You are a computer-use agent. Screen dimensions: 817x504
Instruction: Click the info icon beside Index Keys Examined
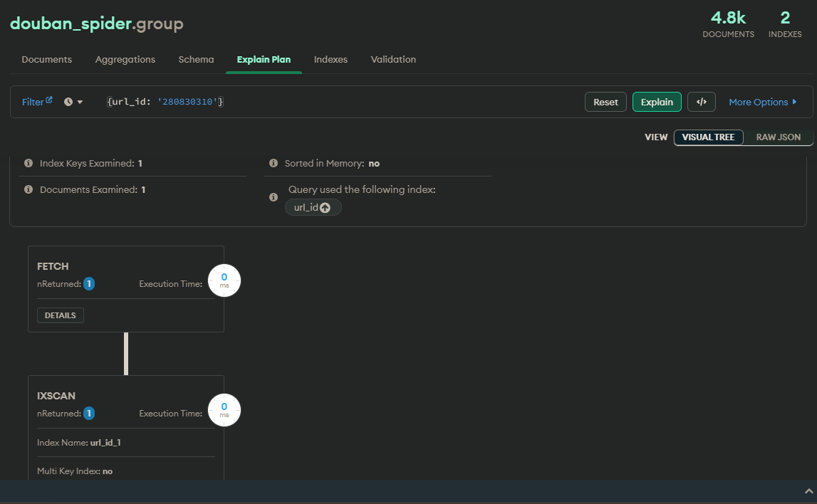pyautogui.click(x=28, y=163)
